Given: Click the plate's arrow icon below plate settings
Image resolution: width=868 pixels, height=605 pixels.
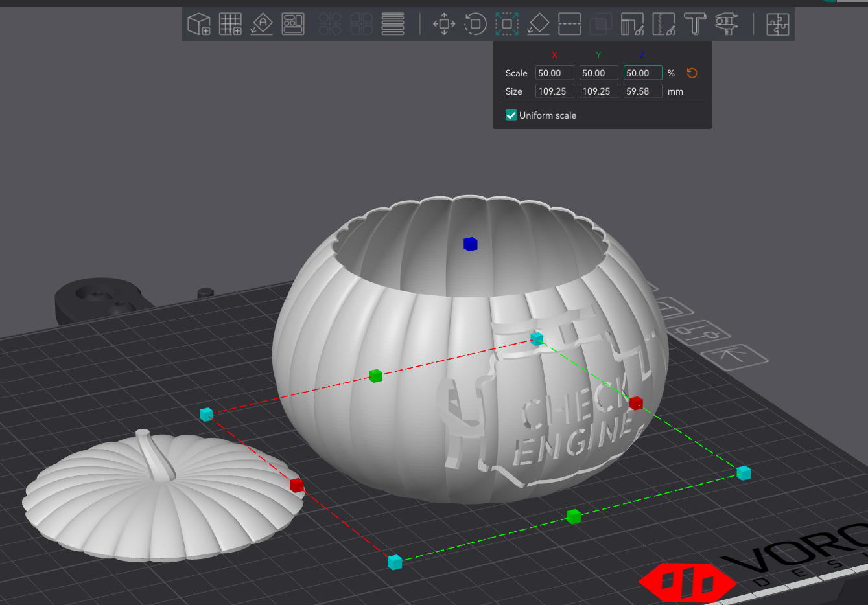Looking at the screenshot, I should click(734, 356).
